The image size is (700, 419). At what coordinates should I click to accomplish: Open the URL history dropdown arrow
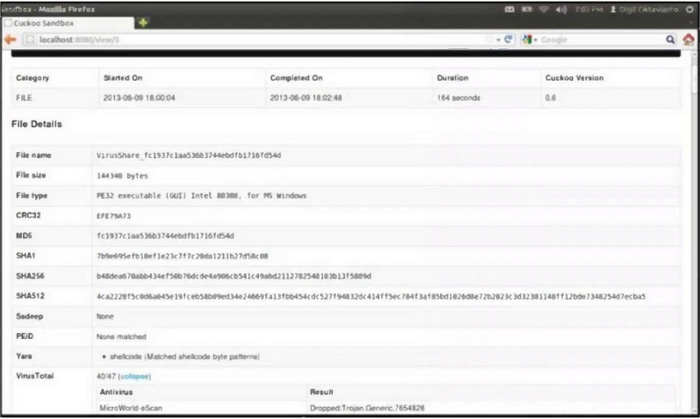[x=497, y=39]
